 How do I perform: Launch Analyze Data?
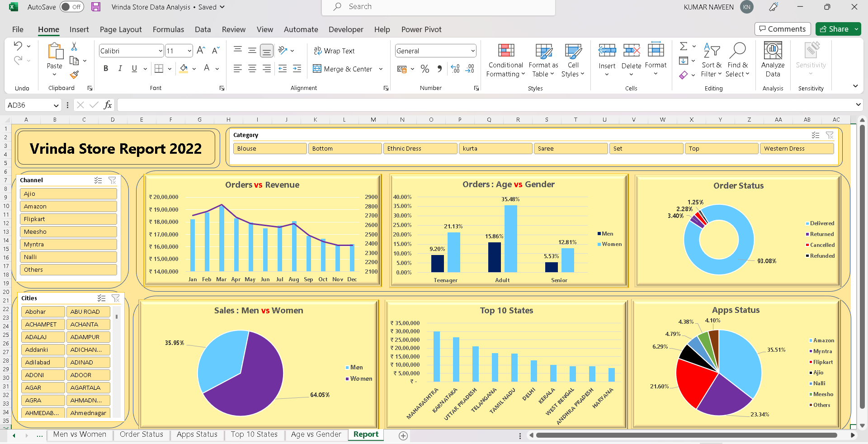pyautogui.click(x=773, y=60)
